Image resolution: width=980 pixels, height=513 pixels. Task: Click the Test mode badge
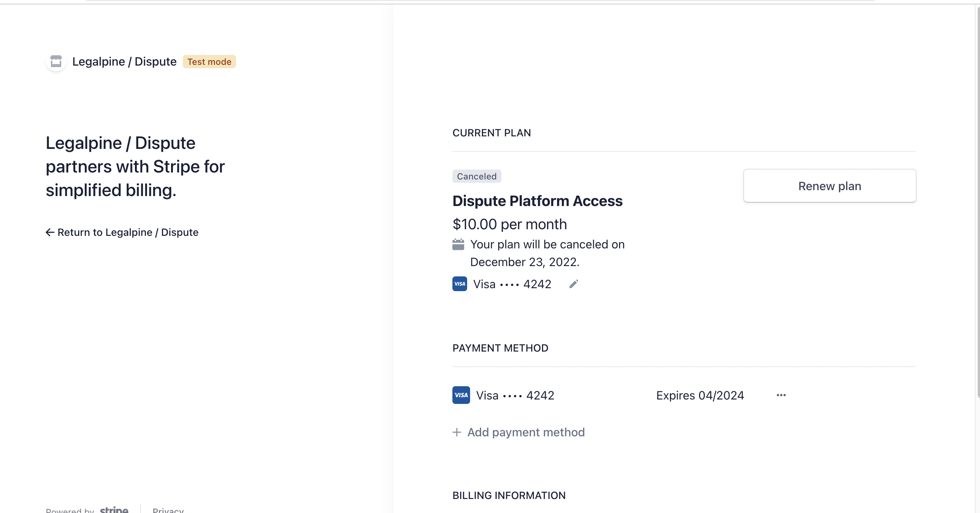(209, 62)
